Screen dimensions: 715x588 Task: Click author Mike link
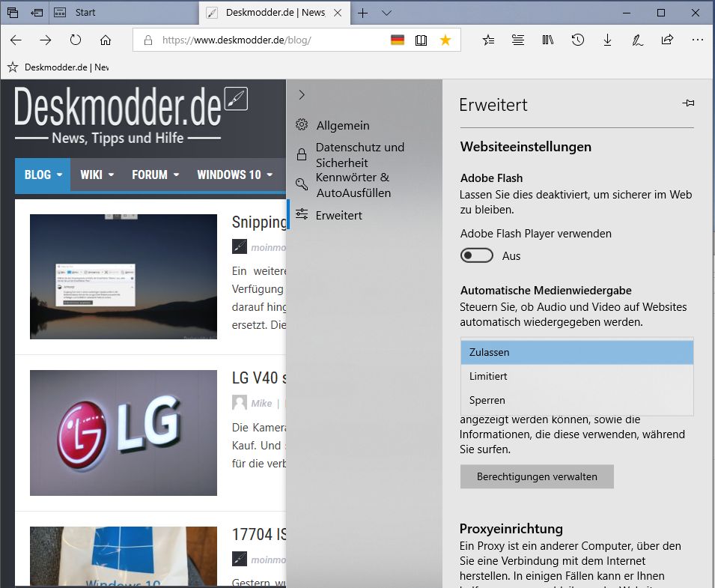click(x=261, y=403)
